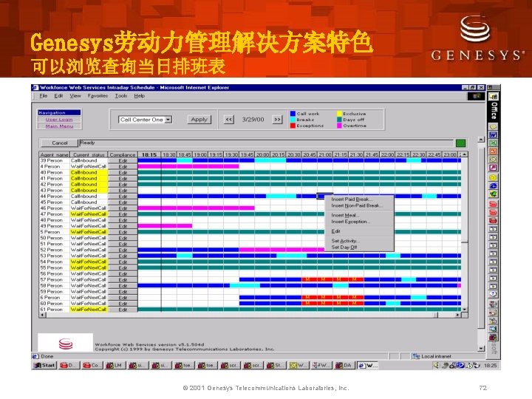Switch to the FW taskbar window
Image resolution: width=532 pixels, height=399 pixels.
[x=321, y=366]
